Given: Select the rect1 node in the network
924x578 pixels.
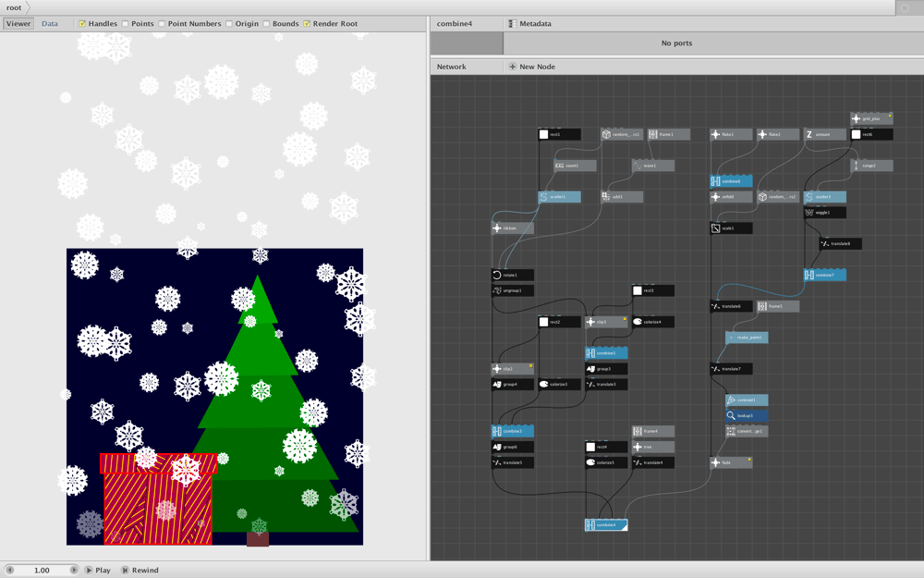Looking at the screenshot, I should pyautogui.click(x=559, y=134).
